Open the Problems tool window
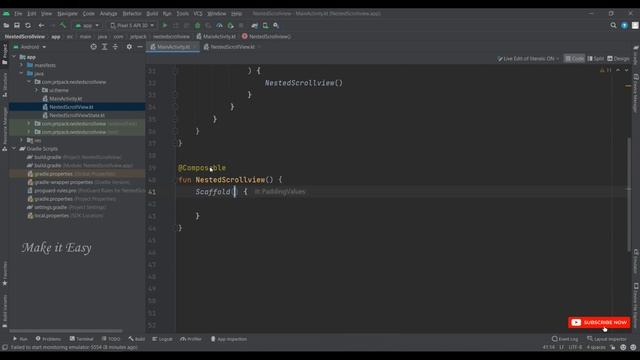This screenshot has width=640, height=360. [x=48, y=339]
